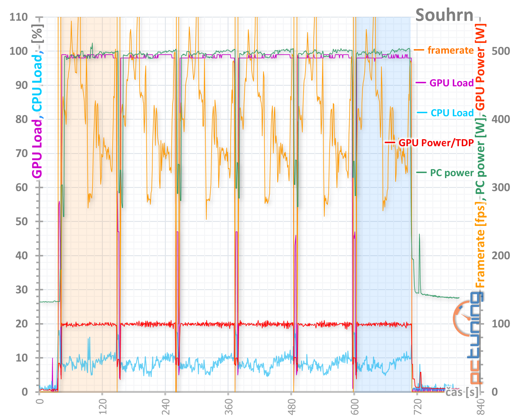The image size is (512, 420).
Task: Click the left axis value 30
Action: click(22, 290)
